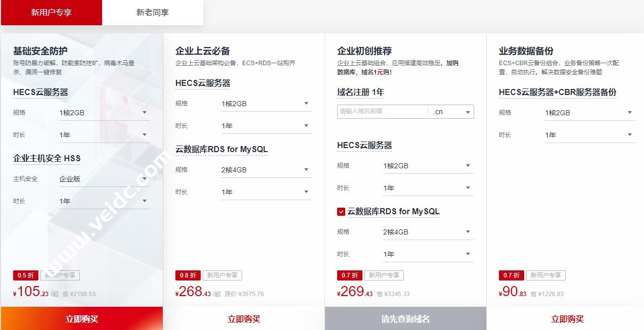The height and width of the screenshot is (330, 644).
Task: Click the ¥268.43 price
Action: tap(193, 292)
